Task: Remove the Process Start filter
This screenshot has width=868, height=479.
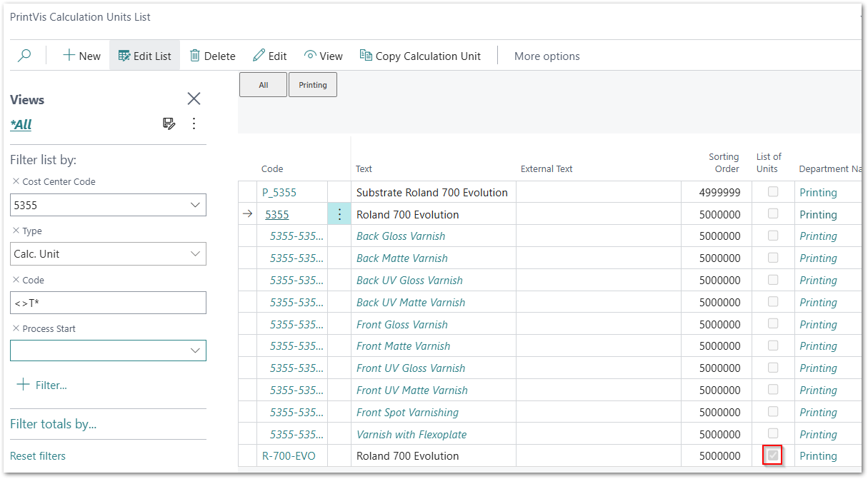Action: click(x=16, y=328)
